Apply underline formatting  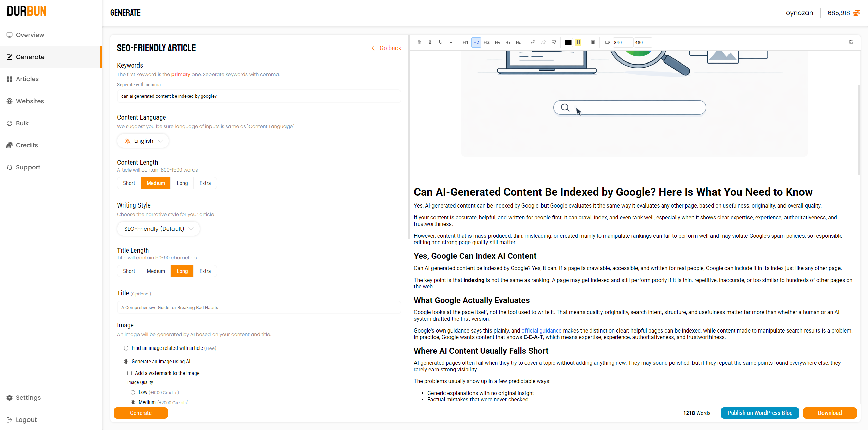coord(440,42)
